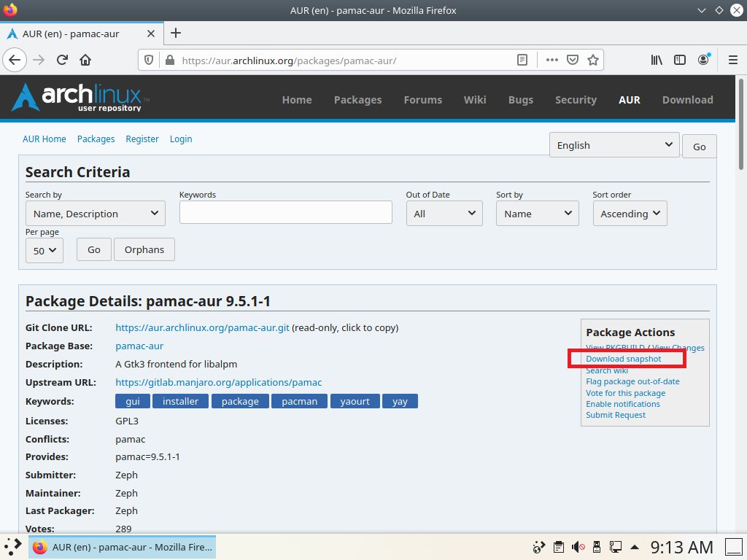Open the Out of Date dropdown

(444, 214)
